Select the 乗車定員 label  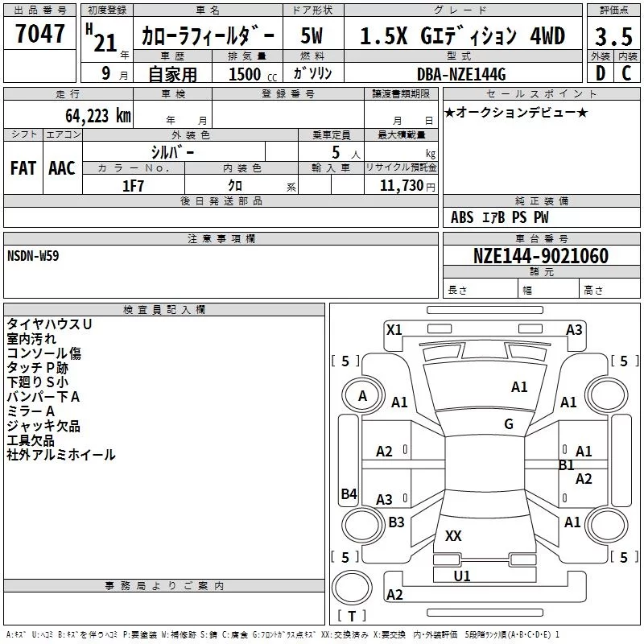[x=331, y=134]
